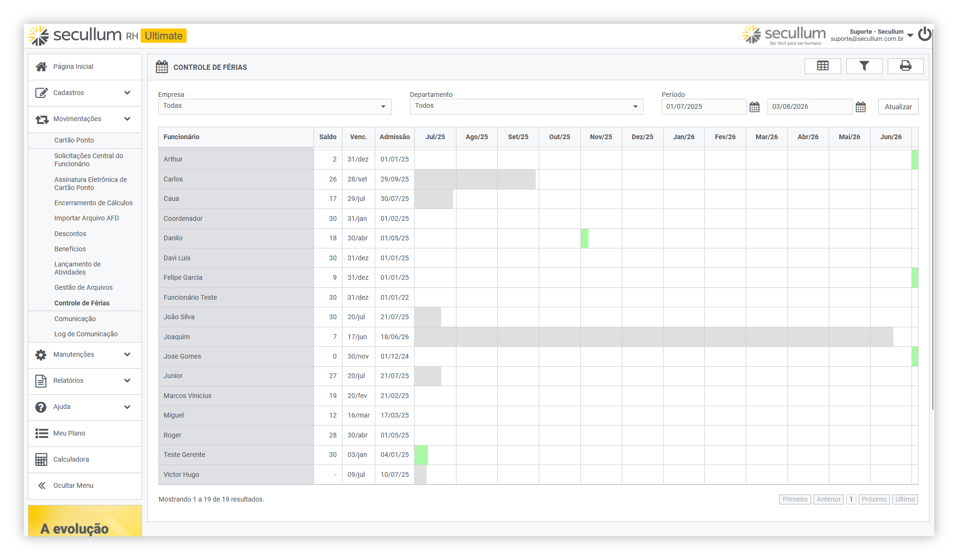Open the filter funnel icon button
Screen dimensions: 958x560
[864, 66]
